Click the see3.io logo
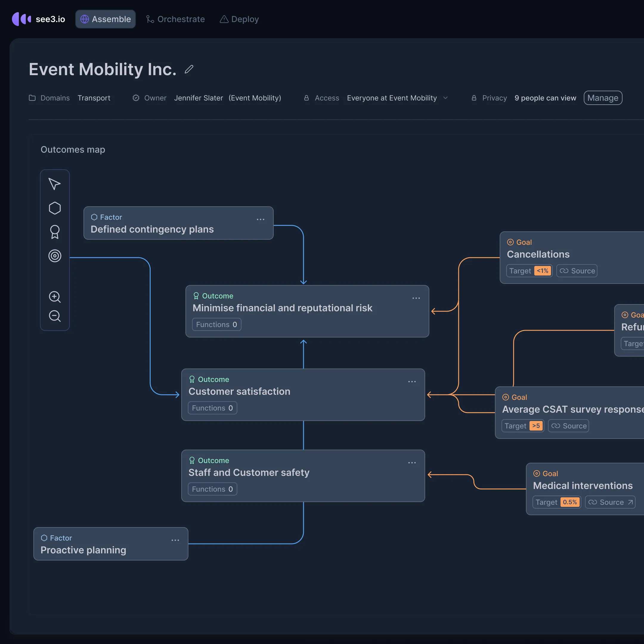Image resolution: width=644 pixels, height=644 pixels. (x=38, y=19)
